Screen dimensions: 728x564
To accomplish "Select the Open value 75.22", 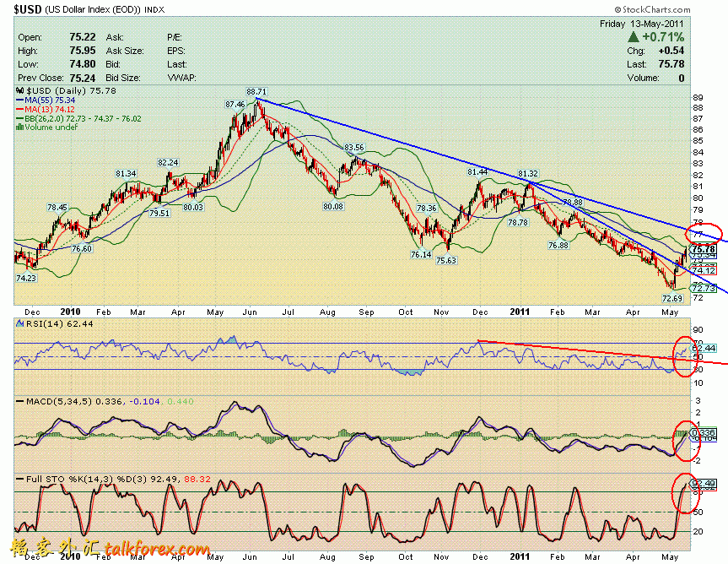I will (83, 37).
